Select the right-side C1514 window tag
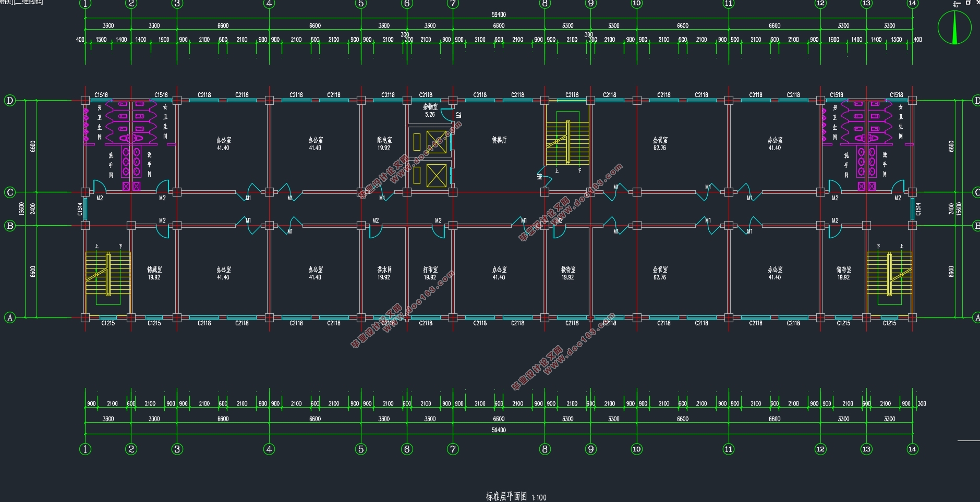The width and height of the screenshot is (980, 502). tap(918, 209)
